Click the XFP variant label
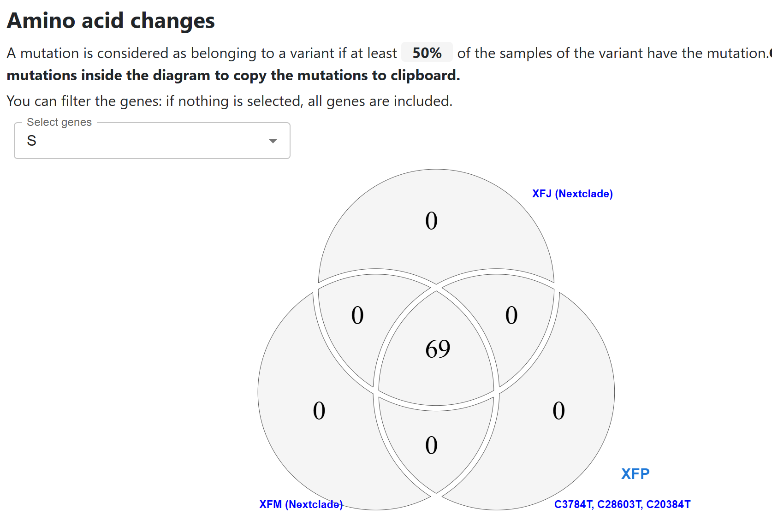Viewport: 772px width, 532px height. (x=635, y=474)
